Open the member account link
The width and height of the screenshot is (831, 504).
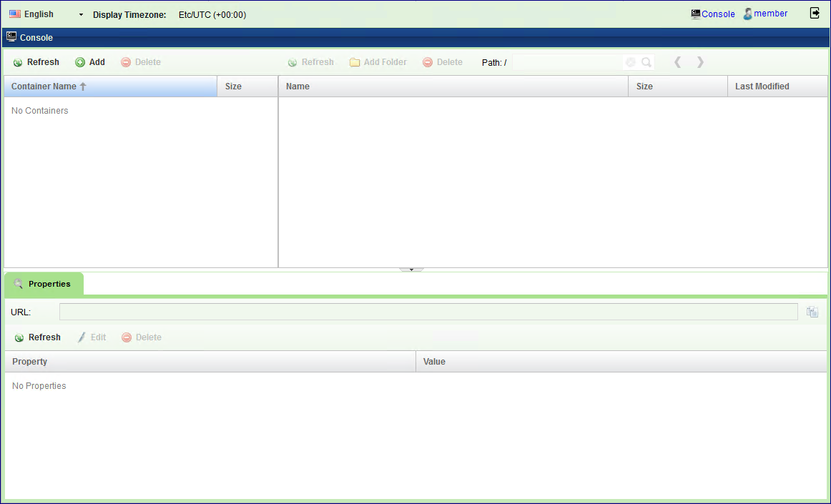tap(765, 14)
